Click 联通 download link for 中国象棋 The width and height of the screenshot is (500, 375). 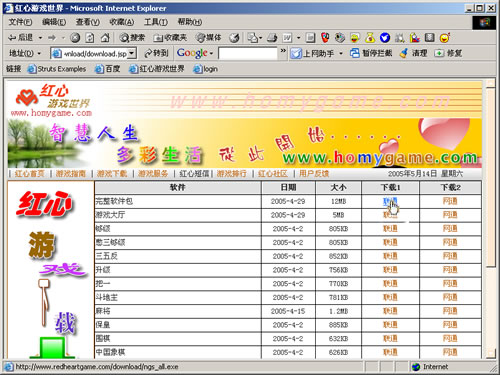(x=390, y=352)
